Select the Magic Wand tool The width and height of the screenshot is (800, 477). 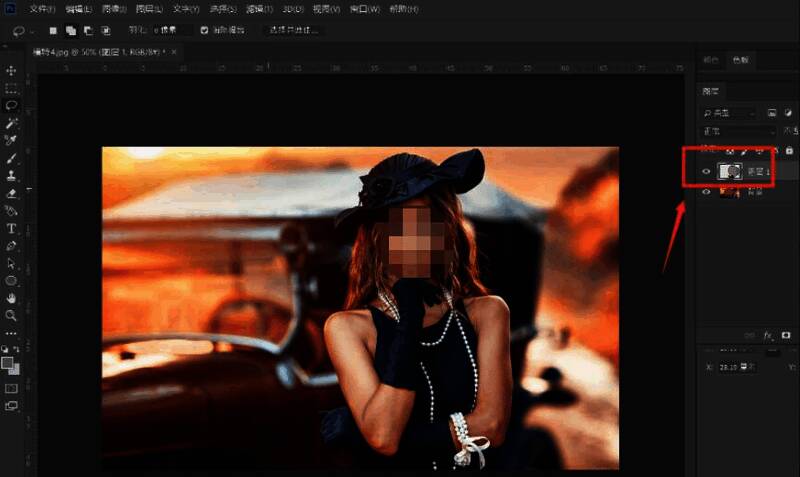coord(11,122)
